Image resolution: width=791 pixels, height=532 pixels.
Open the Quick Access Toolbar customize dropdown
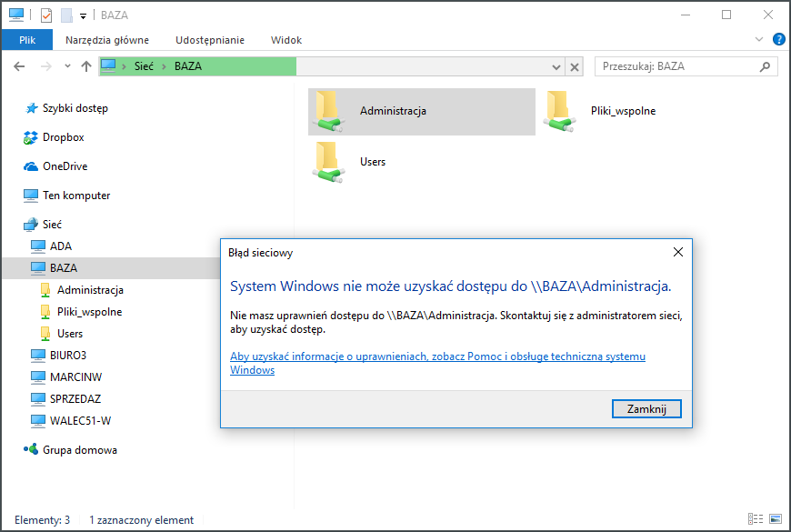point(83,15)
